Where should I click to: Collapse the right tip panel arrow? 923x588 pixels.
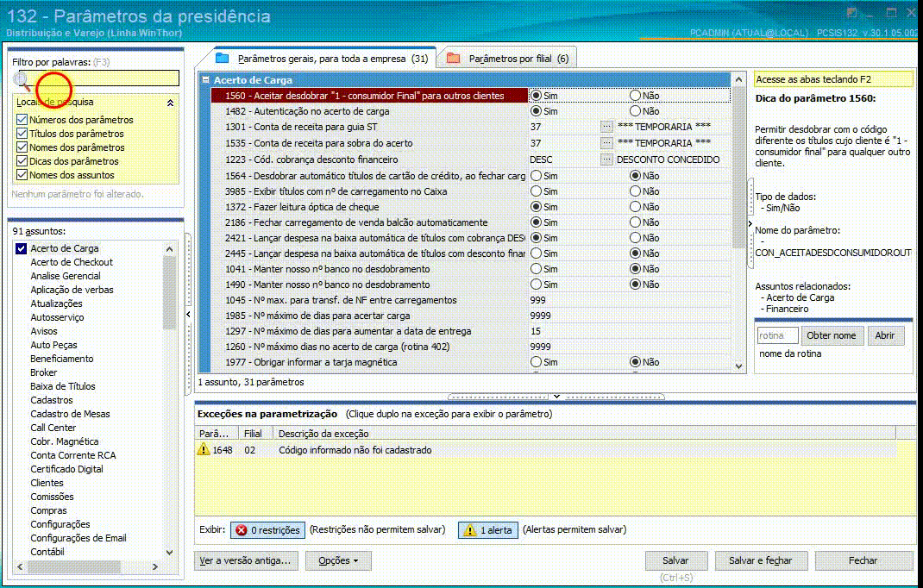[750, 223]
